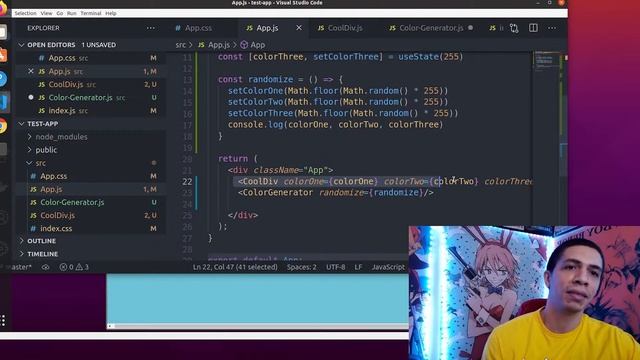Change language mode JavaScript
The height and width of the screenshot is (360, 640).
point(388,267)
